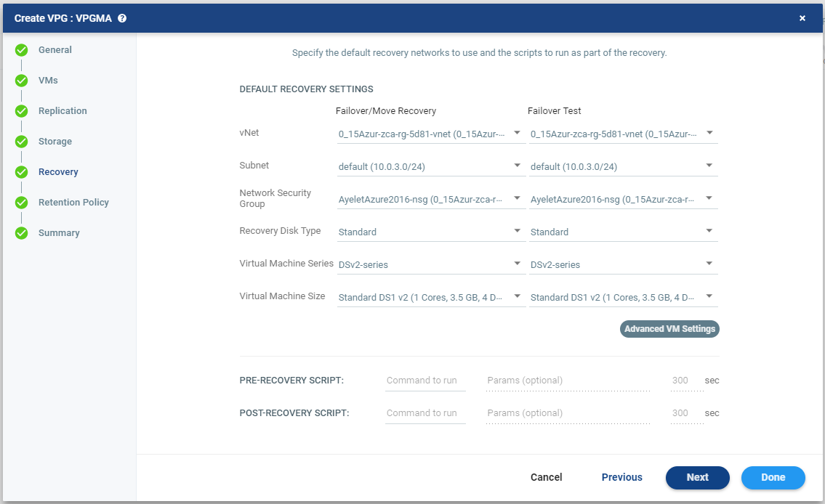Image resolution: width=825 pixels, height=504 pixels.
Task: Select the Recovery step
Action: point(58,172)
